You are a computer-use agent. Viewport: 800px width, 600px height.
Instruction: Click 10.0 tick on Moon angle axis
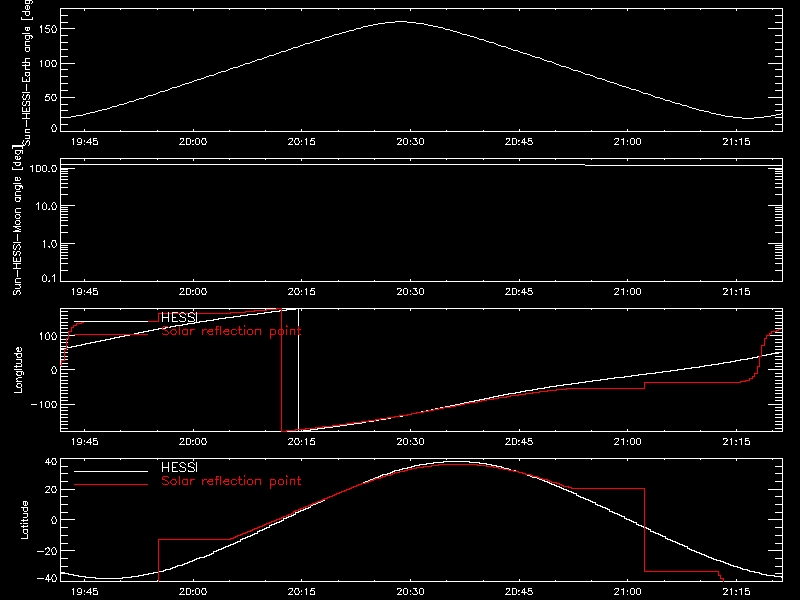[x=46, y=206]
